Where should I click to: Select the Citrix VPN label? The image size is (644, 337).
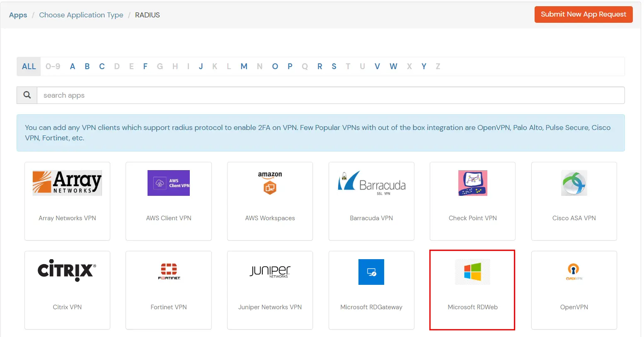[x=67, y=307]
